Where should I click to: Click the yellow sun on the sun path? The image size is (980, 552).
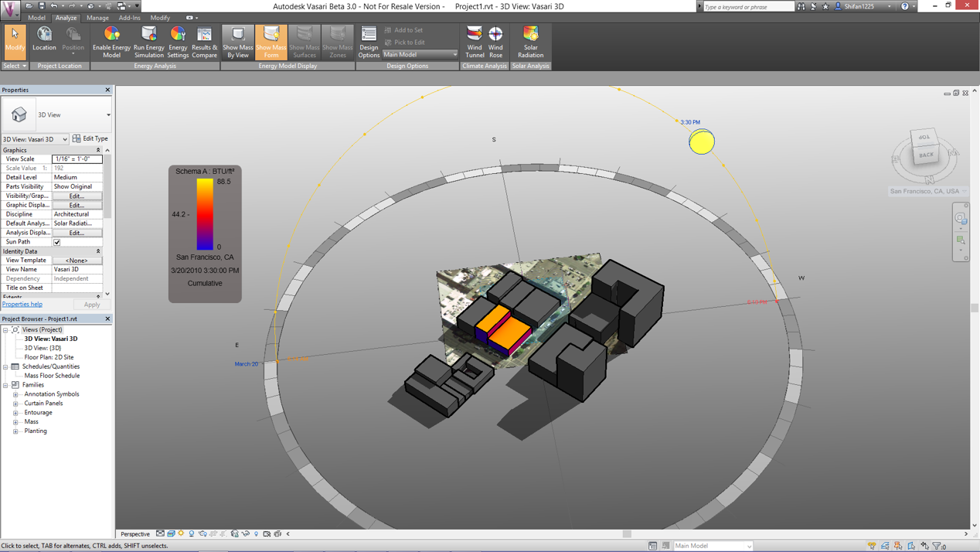pyautogui.click(x=702, y=141)
